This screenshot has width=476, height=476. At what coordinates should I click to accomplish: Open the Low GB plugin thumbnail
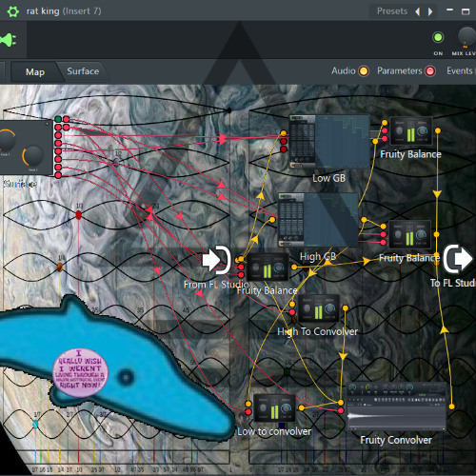[x=329, y=142]
